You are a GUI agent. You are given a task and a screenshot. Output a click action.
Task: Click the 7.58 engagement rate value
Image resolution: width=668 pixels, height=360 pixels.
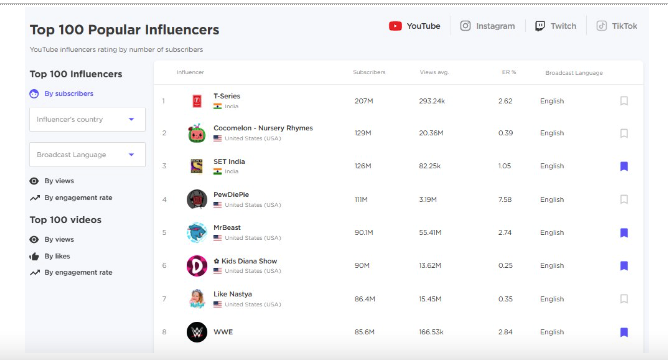click(505, 199)
